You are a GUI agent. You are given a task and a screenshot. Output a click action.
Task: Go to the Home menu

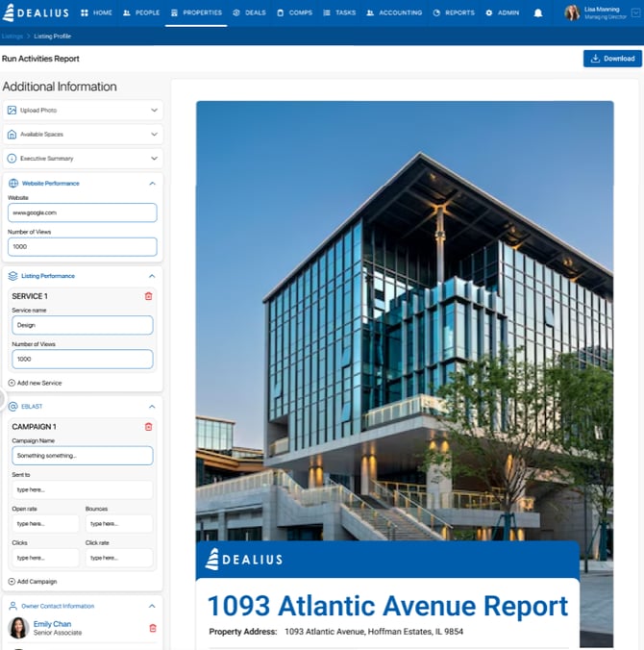96,12
